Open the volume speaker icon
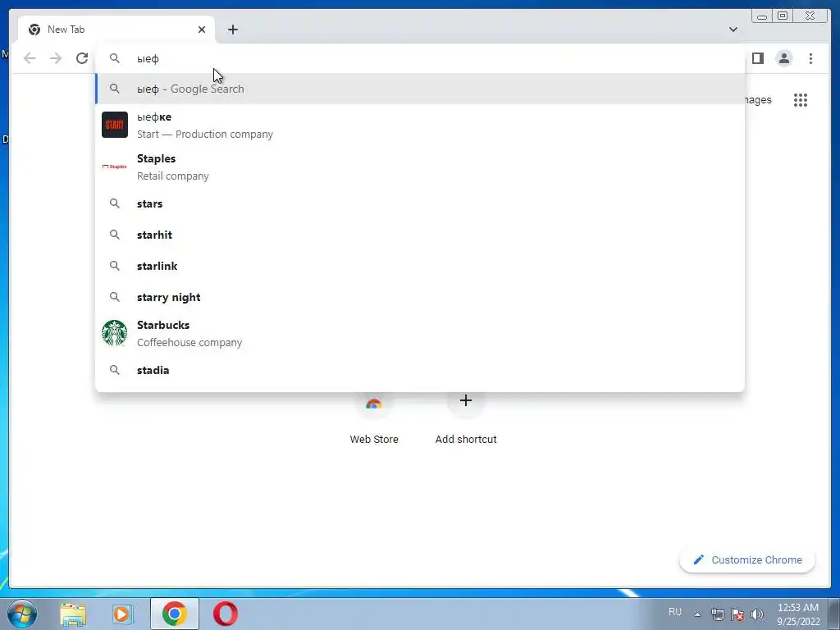The height and width of the screenshot is (630, 840). [x=757, y=614]
